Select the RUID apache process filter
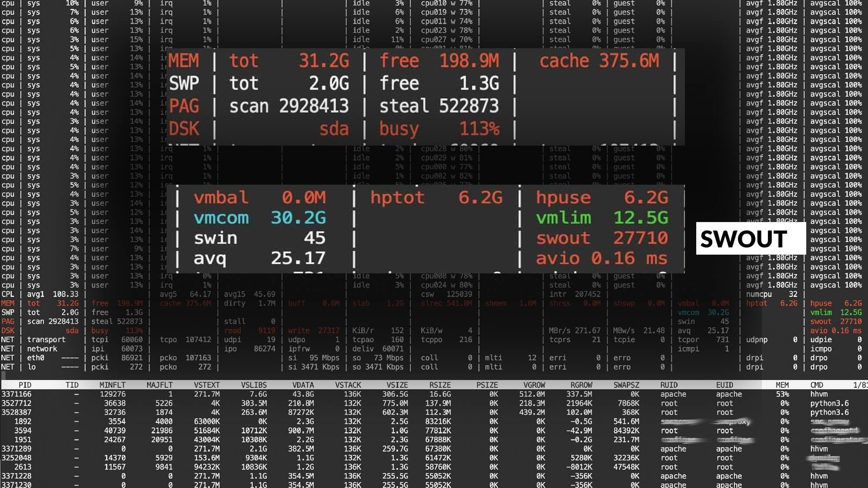Screen dimensions: 868x488 (x=673, y=394)
